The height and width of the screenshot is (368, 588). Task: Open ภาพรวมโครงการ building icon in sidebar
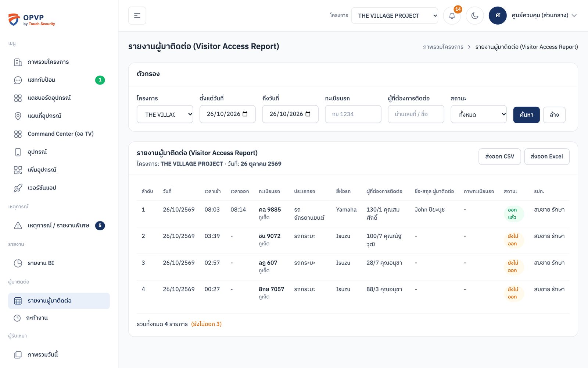18,62
